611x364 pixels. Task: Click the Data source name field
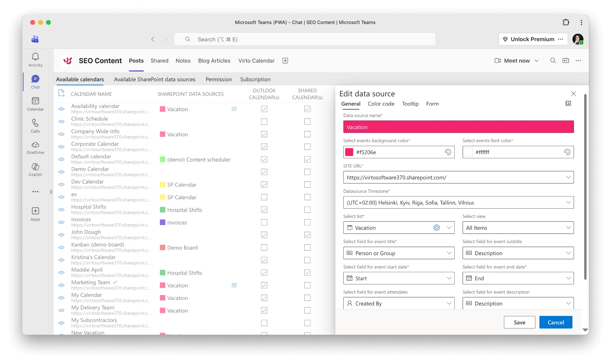458,127
